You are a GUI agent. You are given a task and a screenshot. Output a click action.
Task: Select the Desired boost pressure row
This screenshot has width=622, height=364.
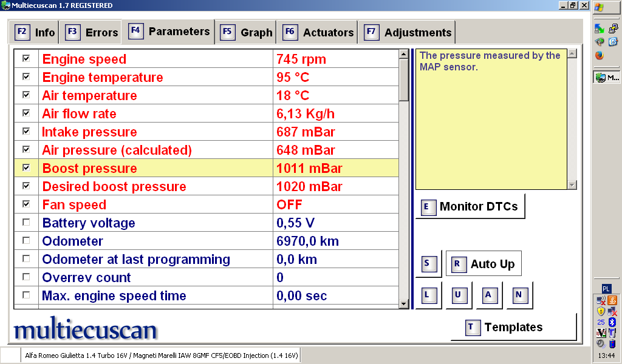coord(207,186)
